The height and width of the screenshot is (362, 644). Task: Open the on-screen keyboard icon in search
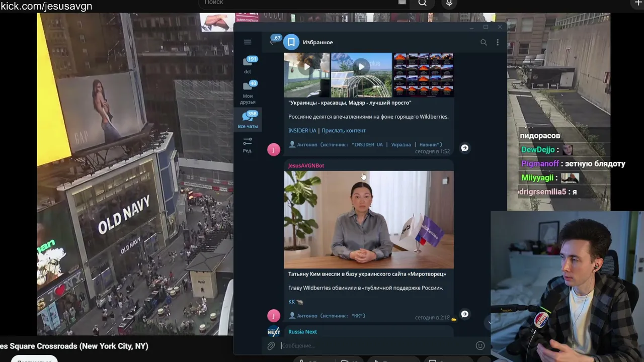402,3
